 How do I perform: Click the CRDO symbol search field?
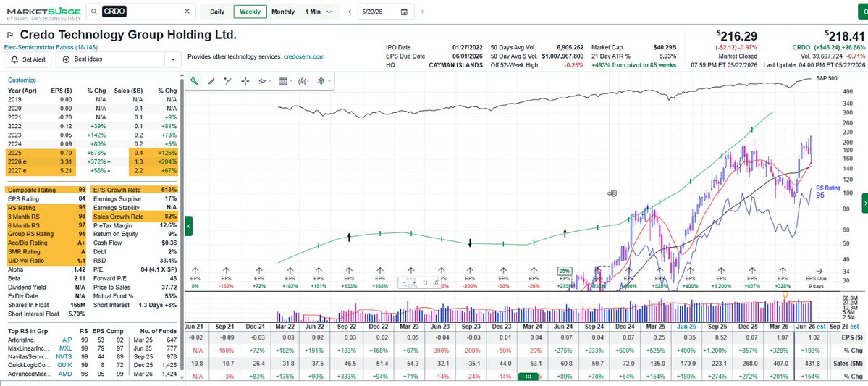141,12
